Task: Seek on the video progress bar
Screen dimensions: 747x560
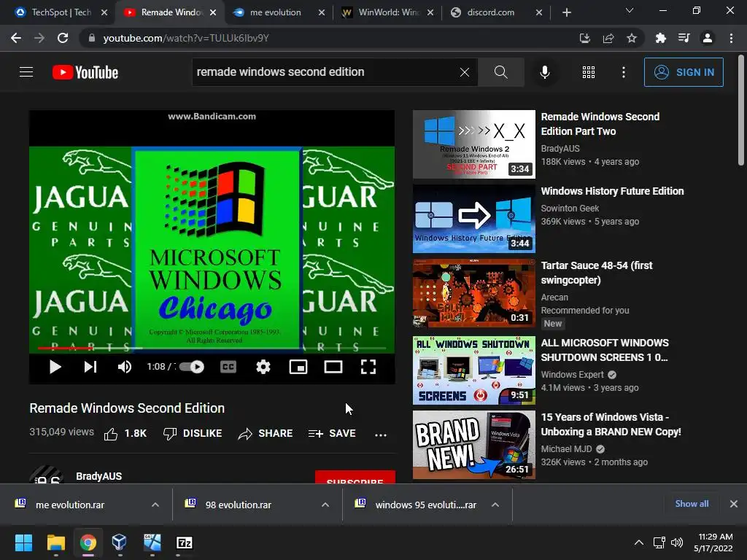Action: [x=212, y=348]
